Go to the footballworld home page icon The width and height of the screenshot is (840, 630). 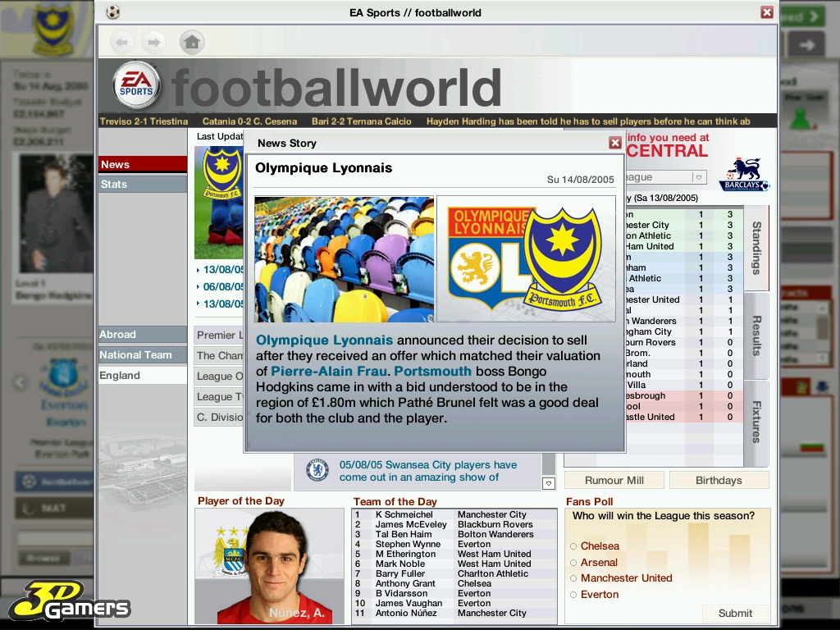[191, 41]
